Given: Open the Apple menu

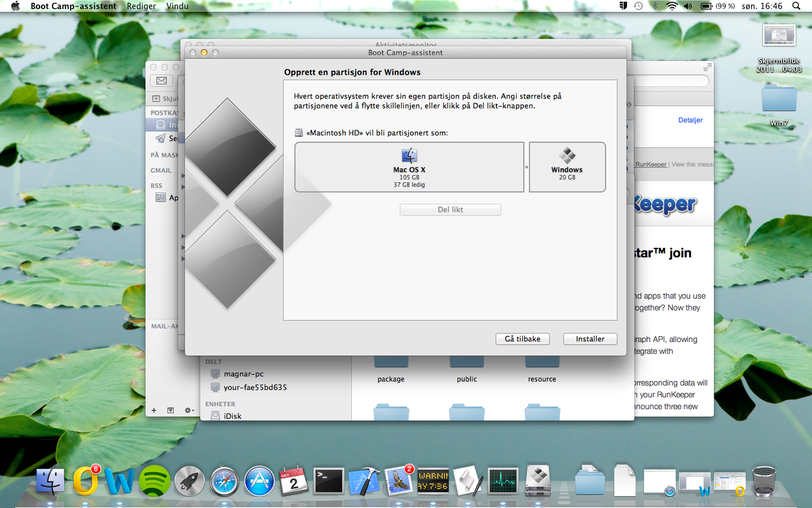Looking at the screenshot, I should point(15,6).
